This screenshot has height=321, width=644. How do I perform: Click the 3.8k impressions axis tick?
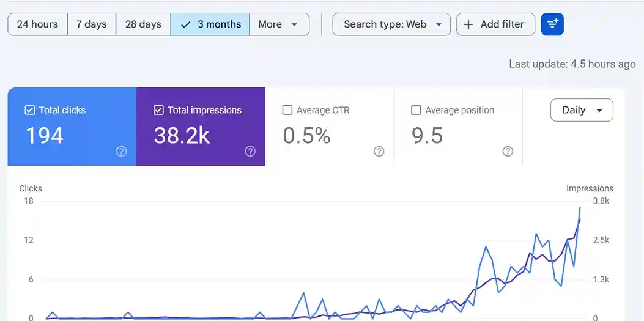point(601,201)
